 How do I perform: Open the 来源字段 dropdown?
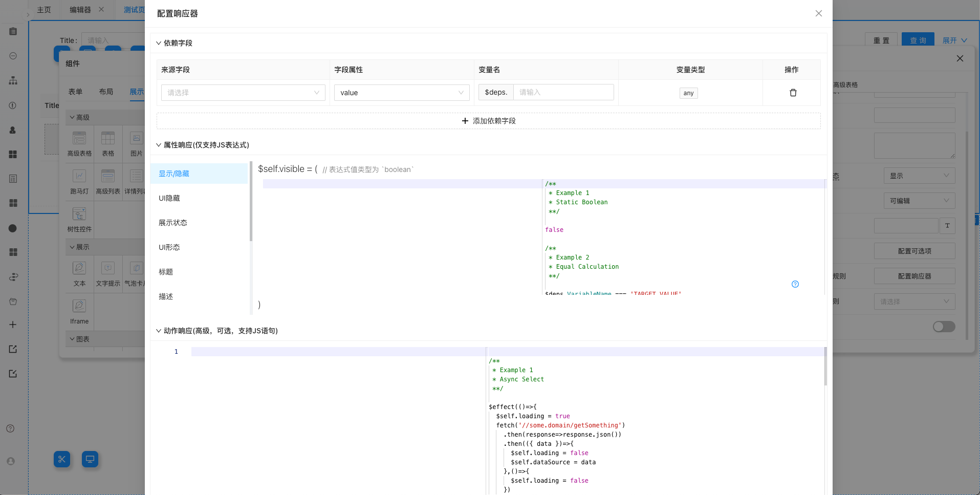coord(243,93)
